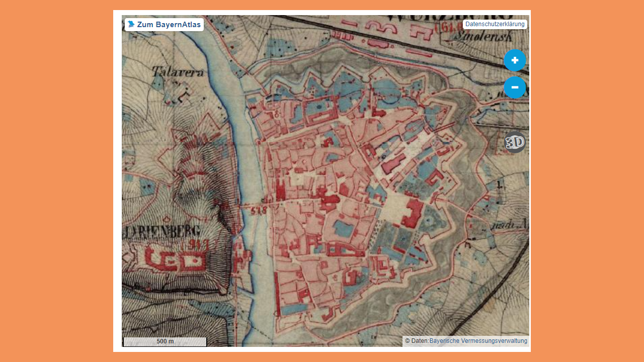Image resolution: width=644 pixels, height=362 pixels.
Task: Zoom out with the minus button
Action: [x=515, y=87]
